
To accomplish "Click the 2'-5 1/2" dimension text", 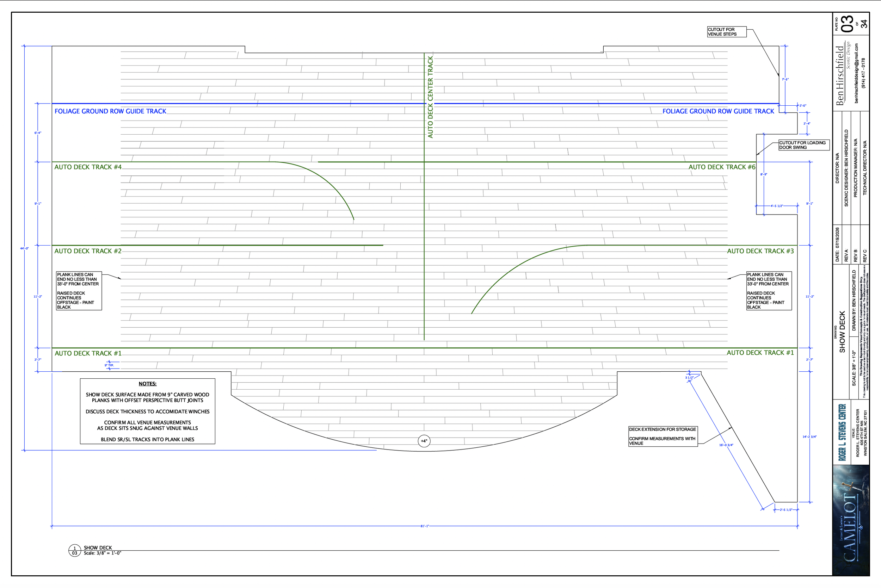I will [786, 510].
